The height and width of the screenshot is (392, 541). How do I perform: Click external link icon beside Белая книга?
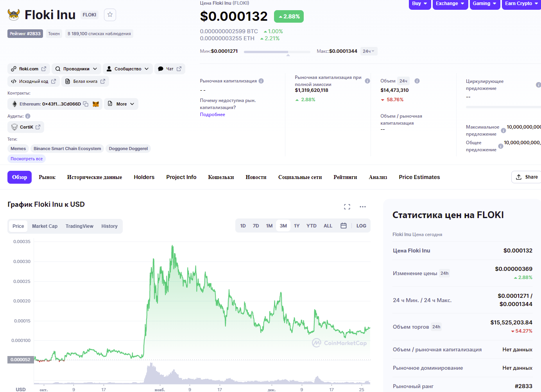click(103, 81)
